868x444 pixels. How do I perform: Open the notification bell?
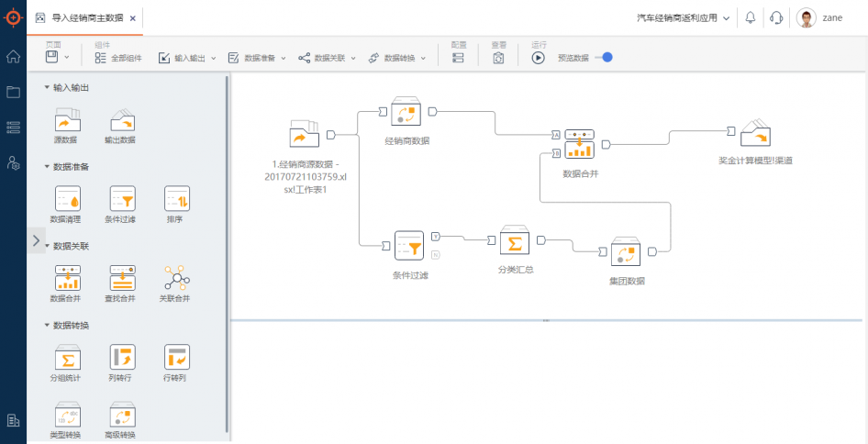[x=751, y=17]
